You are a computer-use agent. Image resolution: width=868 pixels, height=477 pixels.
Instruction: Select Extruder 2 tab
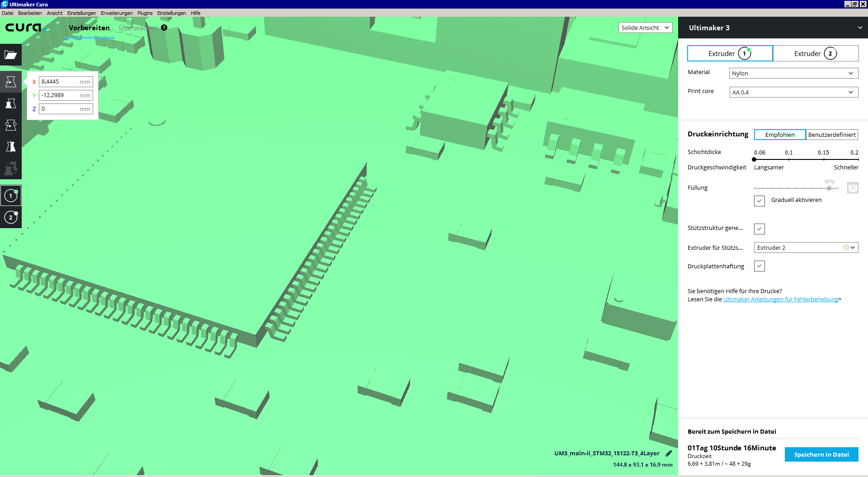[816, 53]
